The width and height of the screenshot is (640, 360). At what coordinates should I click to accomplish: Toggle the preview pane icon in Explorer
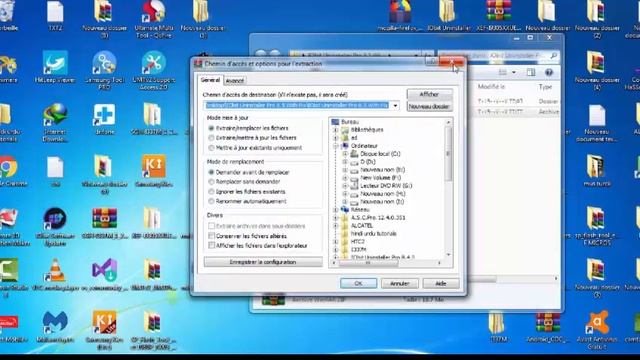pos(531,72)
